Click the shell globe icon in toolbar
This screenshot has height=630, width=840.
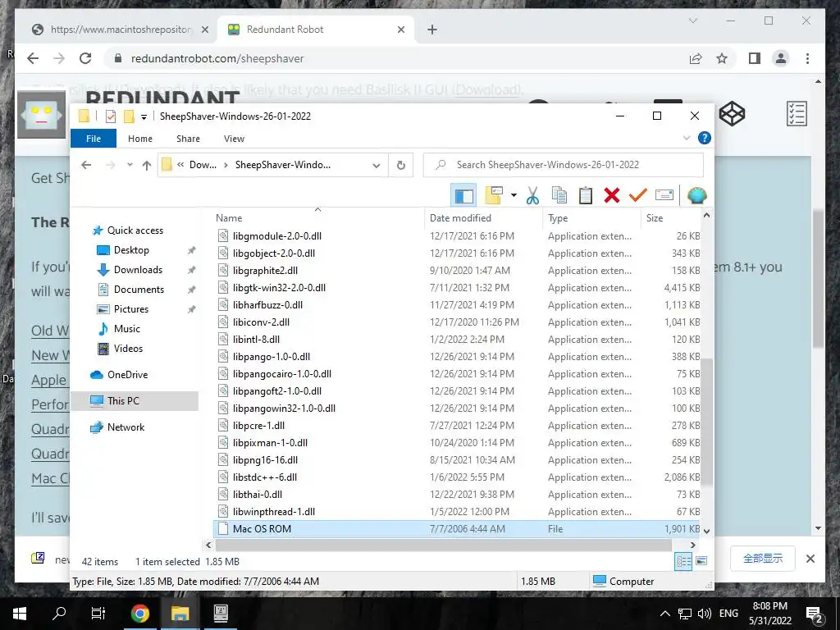(696, 195)
